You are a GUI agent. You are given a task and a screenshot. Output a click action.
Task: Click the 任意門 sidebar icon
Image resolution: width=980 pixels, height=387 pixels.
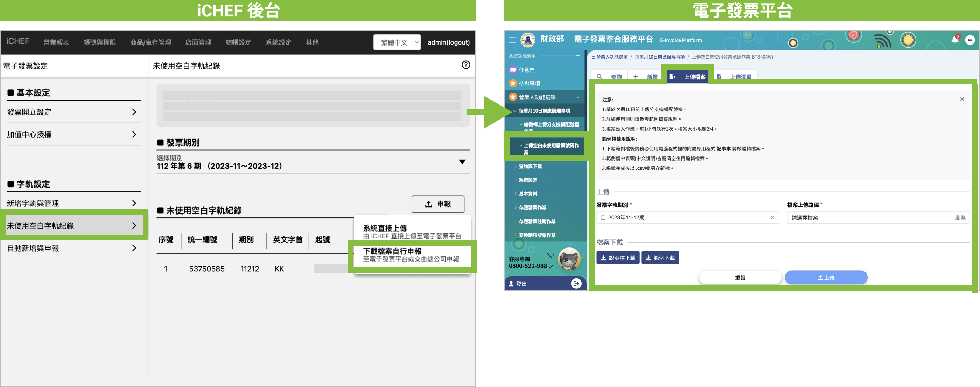513,70
